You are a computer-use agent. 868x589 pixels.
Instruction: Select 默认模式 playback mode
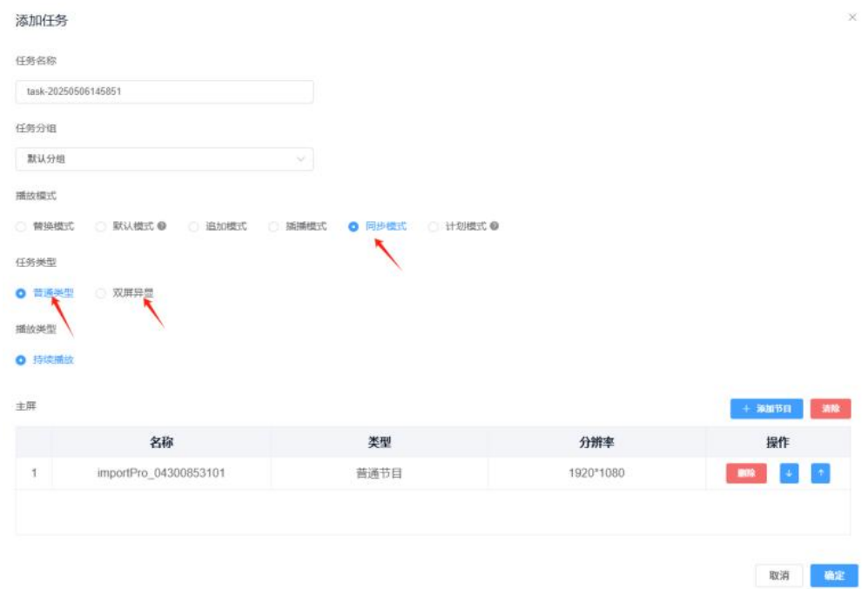pos(101,226)
